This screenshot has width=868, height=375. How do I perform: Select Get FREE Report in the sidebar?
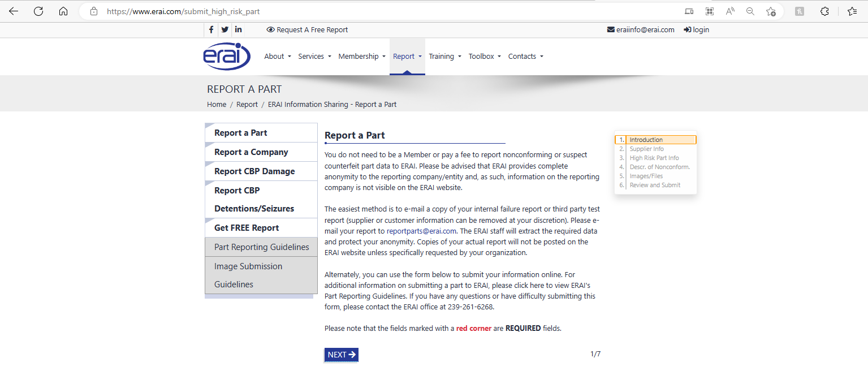261,228
